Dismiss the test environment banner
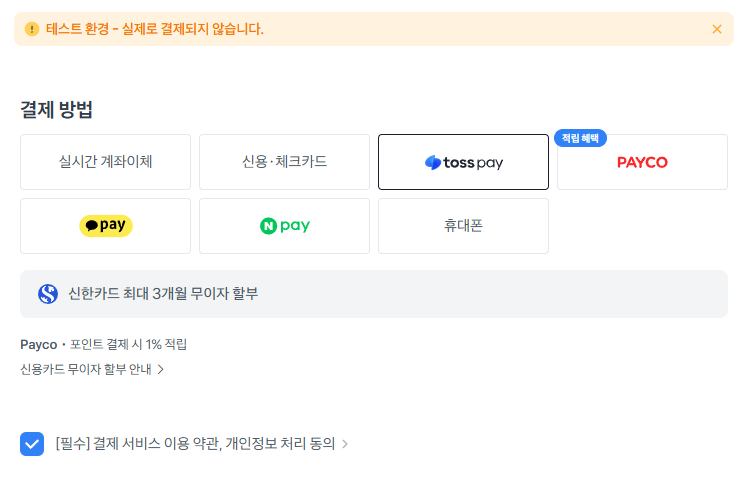The height and width of the screenshot is (491, 743). pyautogui.click(x=716, y=29)
